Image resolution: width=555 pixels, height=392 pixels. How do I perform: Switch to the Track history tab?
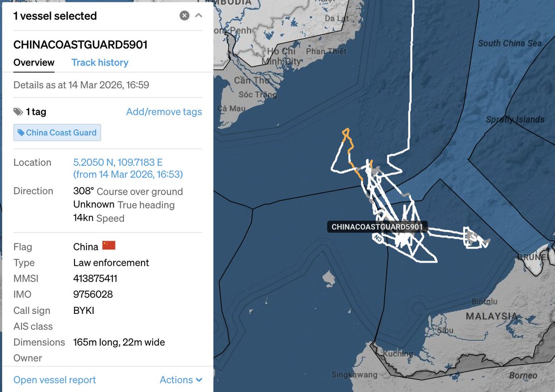[100, 62]
